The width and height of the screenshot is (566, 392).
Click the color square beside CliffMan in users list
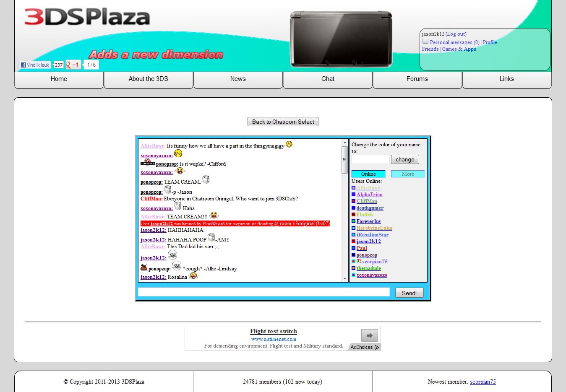(354, 201)
